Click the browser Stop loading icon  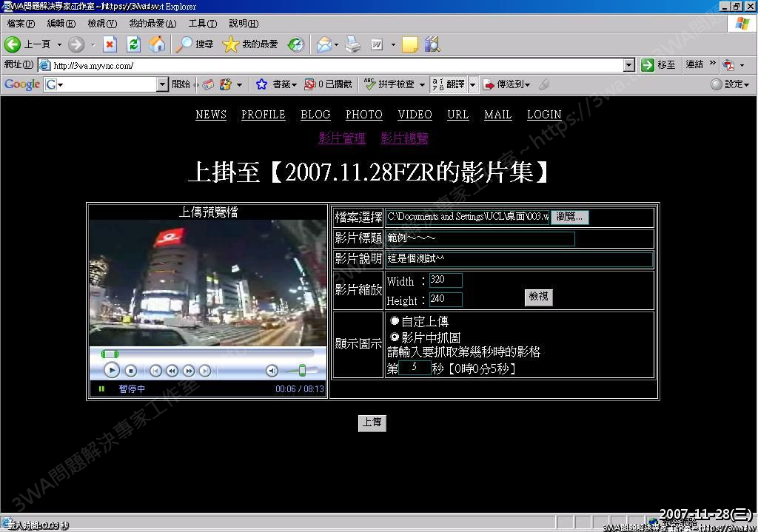click(110, 44)
